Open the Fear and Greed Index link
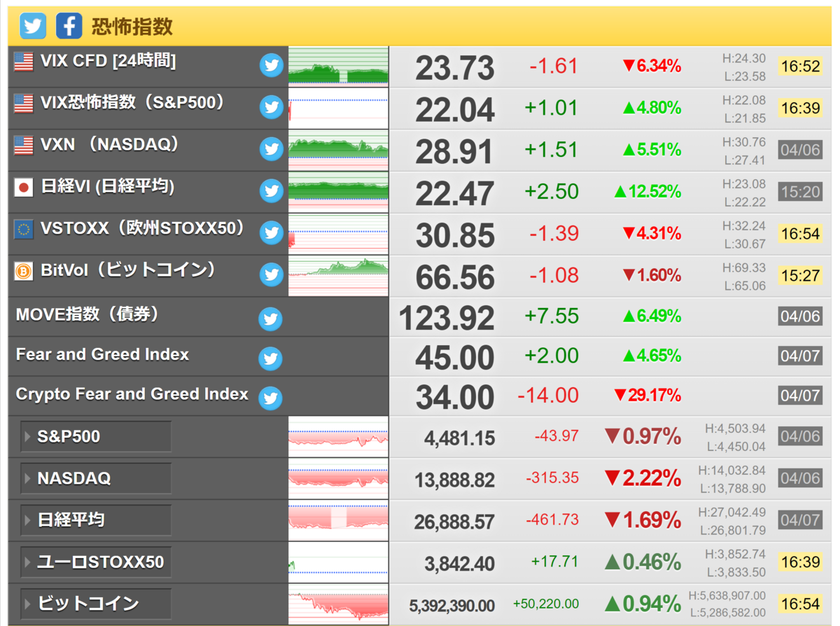Viewport: 840px width, 626px height. 102,354
